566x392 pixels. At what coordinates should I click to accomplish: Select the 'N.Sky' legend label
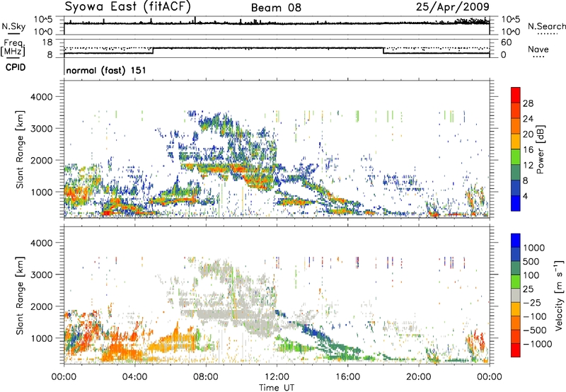(13, 26)
